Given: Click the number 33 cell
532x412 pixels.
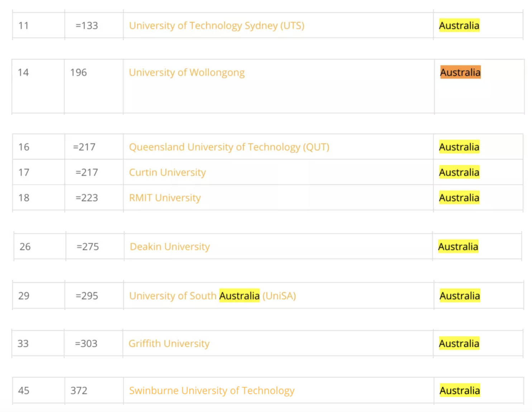Looking at the screenshot, I should [x=23, y=344].
